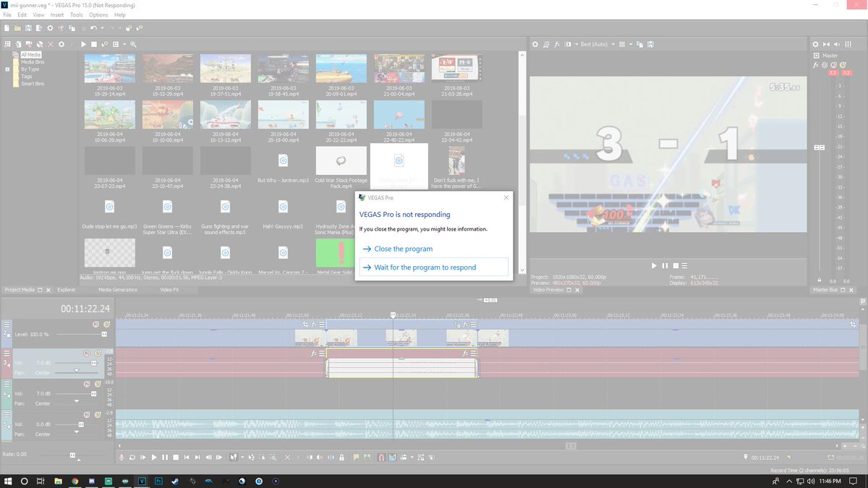Click the Save project icon in toolbar
The image size is (868, 488).
28,28
